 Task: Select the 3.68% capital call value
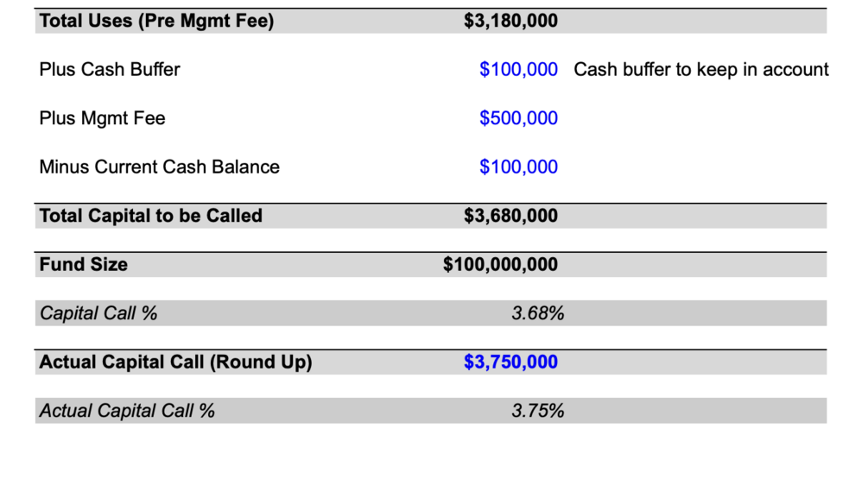click(x=537, y=313)
